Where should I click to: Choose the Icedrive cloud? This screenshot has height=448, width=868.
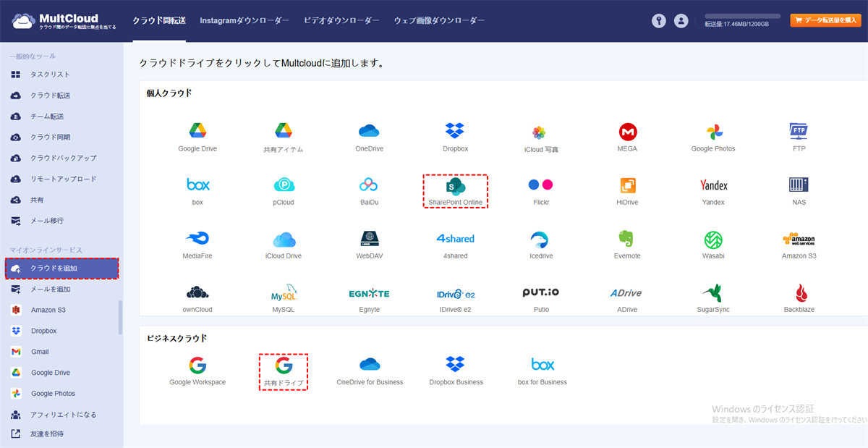(541, 244)
